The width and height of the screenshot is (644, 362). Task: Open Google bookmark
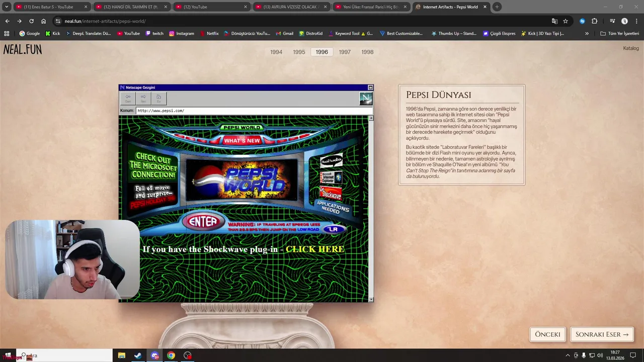coord(29,34)
